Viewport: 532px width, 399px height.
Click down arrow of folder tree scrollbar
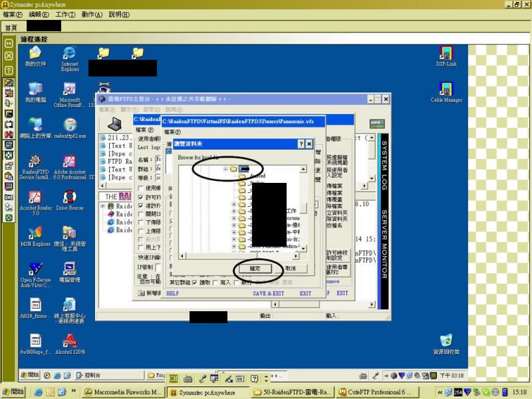coord(303,248)
